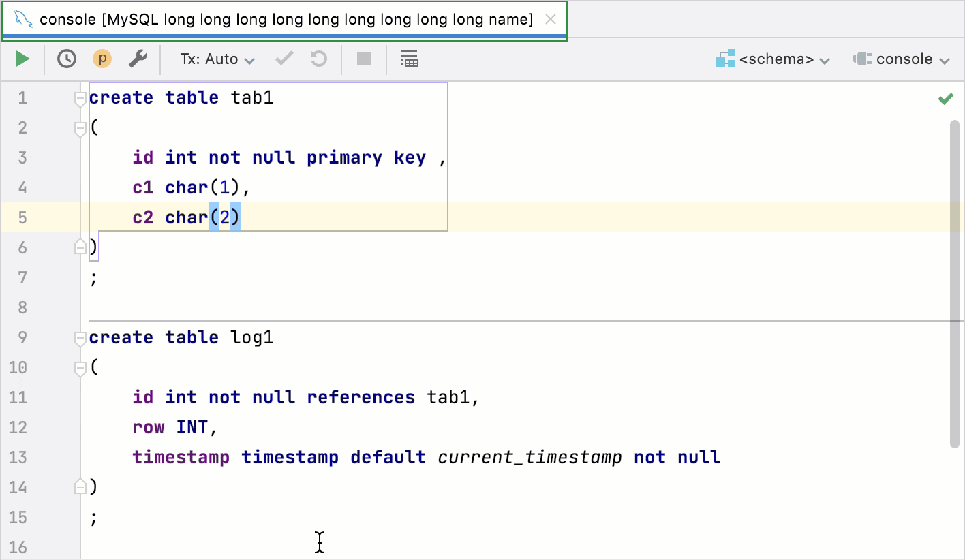Open the <schema> selector dropdown

[773, 59]
